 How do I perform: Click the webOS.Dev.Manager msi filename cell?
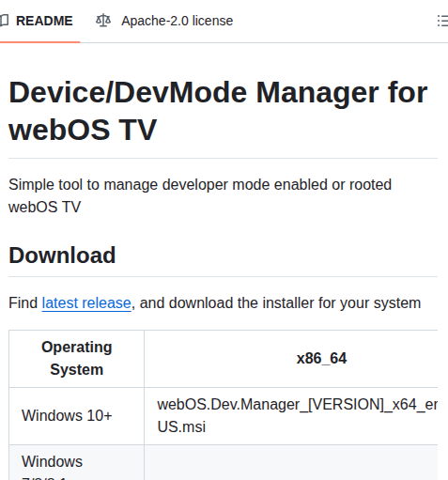pyautogui.click(x=291, y=416)
